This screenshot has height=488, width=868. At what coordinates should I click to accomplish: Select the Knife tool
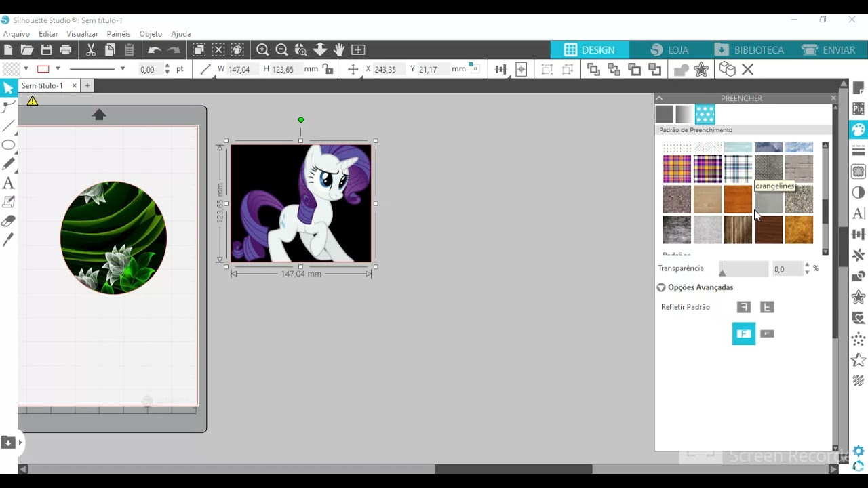tap(9, 240)
